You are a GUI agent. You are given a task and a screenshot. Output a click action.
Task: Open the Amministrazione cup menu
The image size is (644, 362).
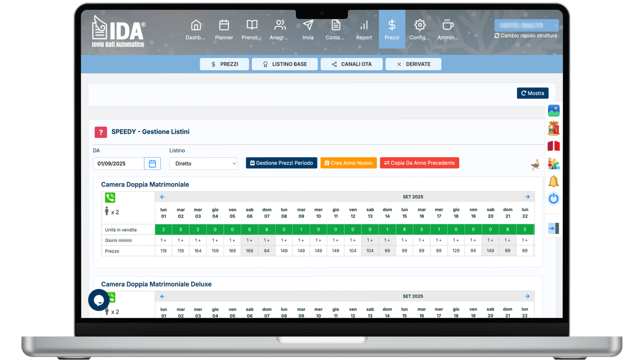(448, 30)
